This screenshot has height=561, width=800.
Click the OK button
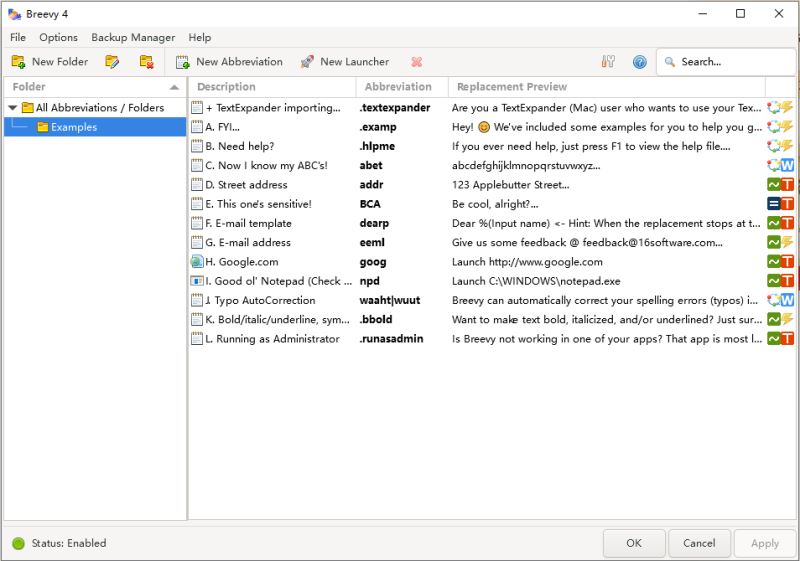click(634, 543)
